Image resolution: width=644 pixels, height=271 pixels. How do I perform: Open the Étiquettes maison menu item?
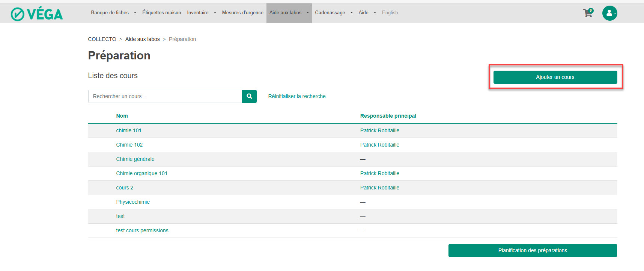coord(161,13)
